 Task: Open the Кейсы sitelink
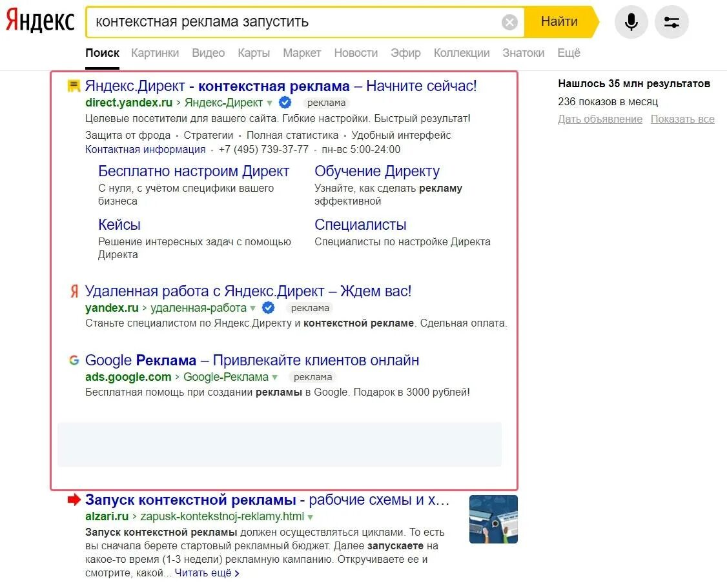pyautogui.click(x=119, y=225)
